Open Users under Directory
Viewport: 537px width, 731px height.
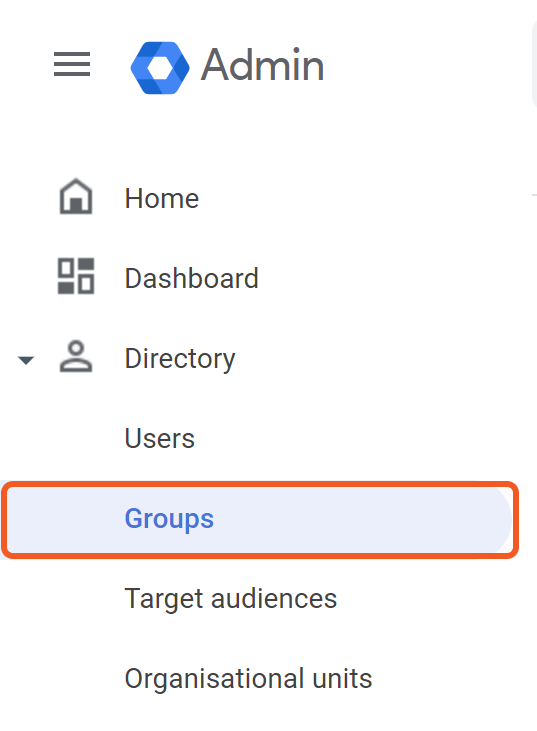click(x=160, y=439)
